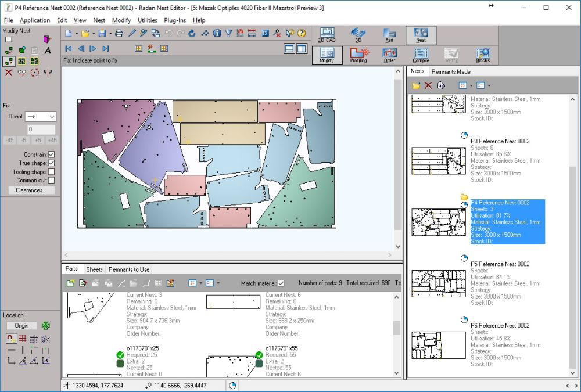This screenshot has width=581, height=392.
Task: Select the P5 Reference Nest thumbnail
Action: (439, 283)
